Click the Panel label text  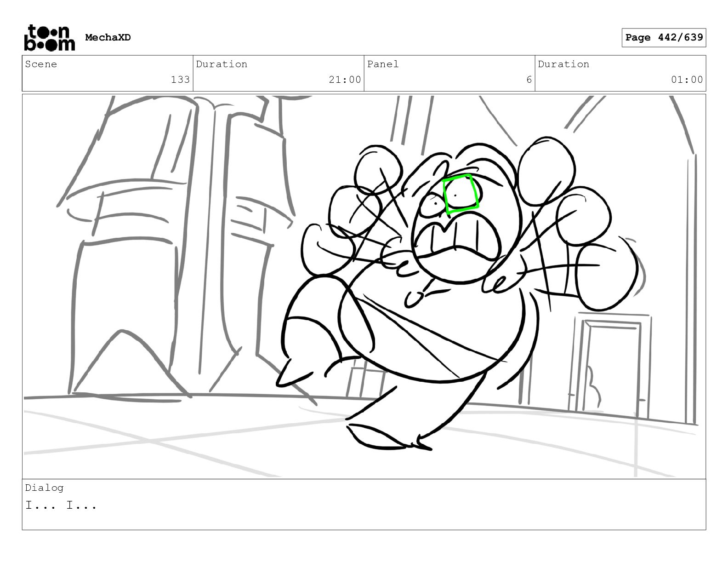383,64
